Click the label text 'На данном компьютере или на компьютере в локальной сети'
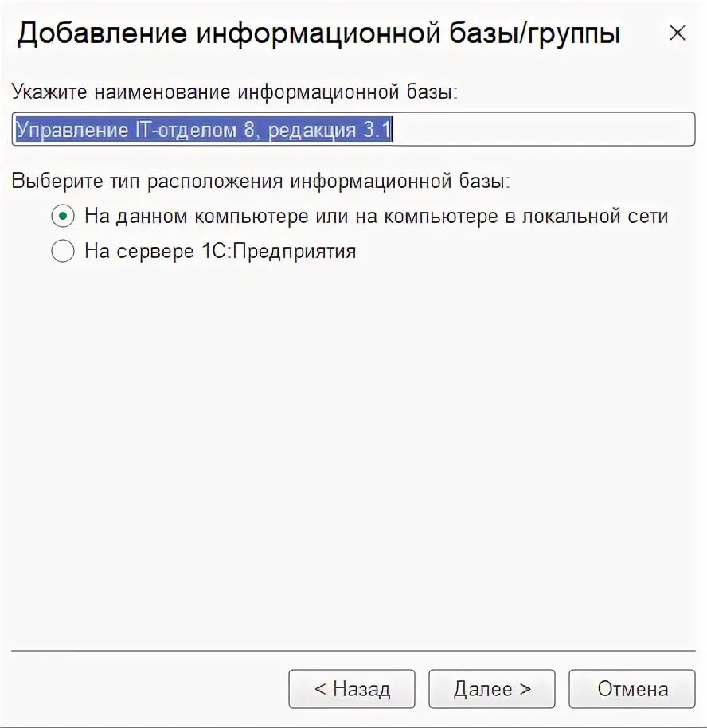Image resolution: width=707 pixels, height=728 pixels. pos(377,217)
